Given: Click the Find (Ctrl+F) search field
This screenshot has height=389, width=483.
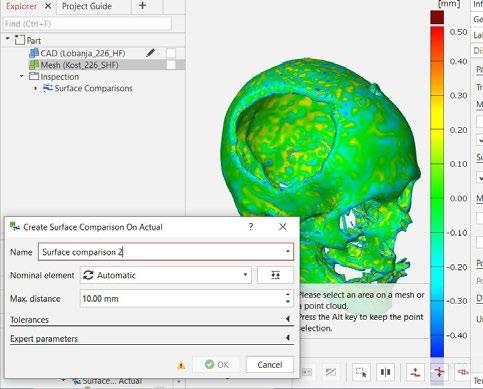Looking at the screenshot, I should [x=87, y=24].
